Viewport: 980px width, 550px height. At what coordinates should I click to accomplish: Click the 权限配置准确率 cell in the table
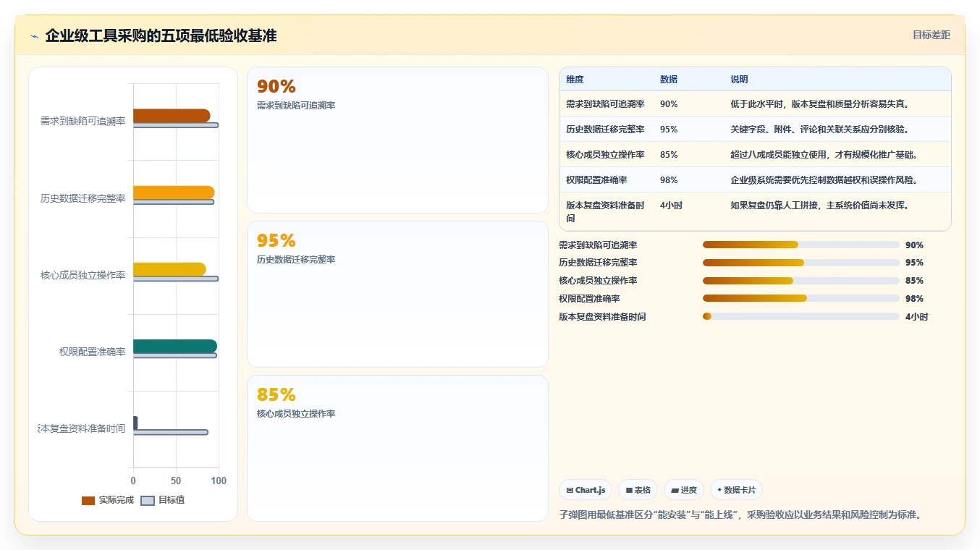[596, 179]
